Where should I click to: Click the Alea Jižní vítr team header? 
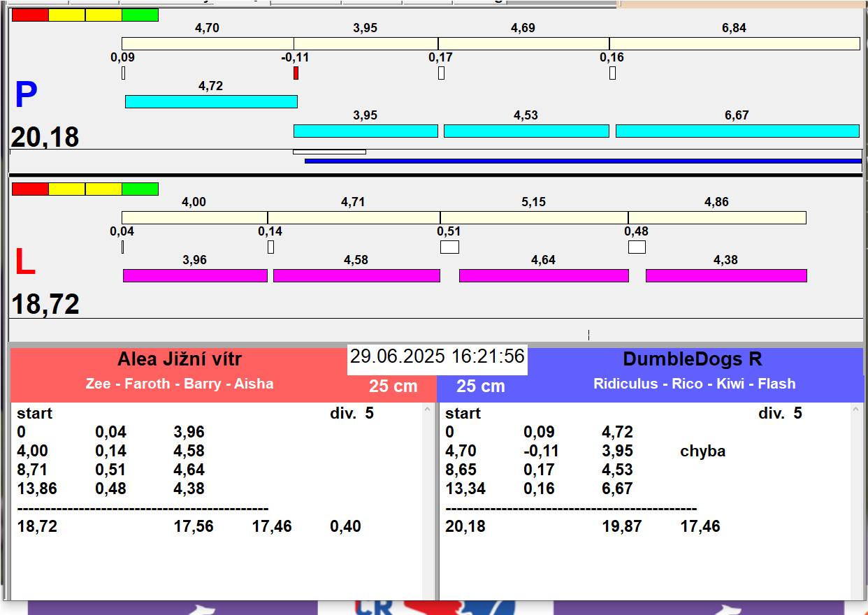pyautogui.click(x=180, y=360)
